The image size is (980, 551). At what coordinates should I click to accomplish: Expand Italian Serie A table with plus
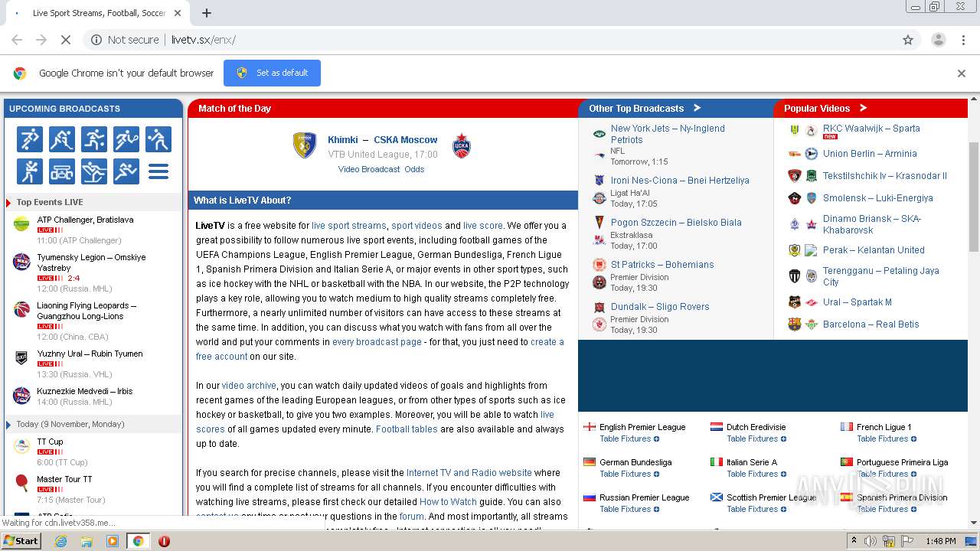point(783,474)
